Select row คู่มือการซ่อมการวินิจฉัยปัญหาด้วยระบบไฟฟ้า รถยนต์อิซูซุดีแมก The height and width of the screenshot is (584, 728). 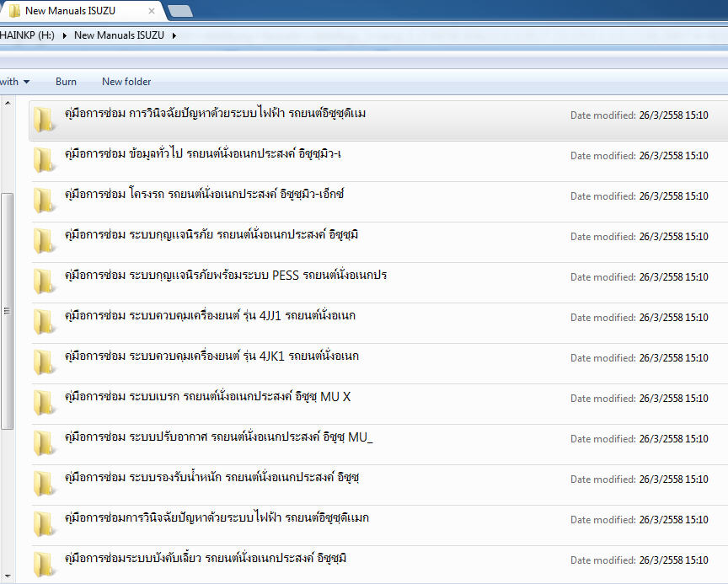[378, 524]
